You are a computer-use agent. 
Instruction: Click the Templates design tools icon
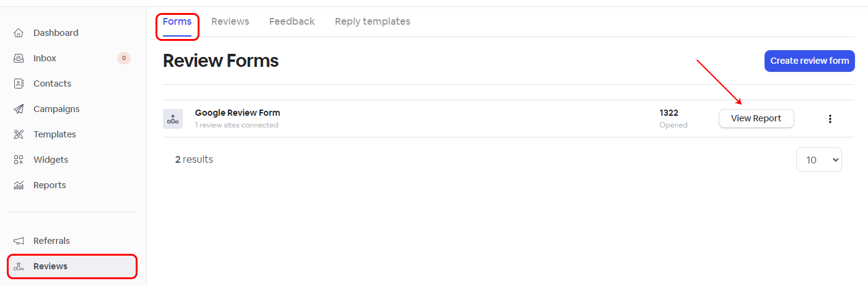point(19,134)
